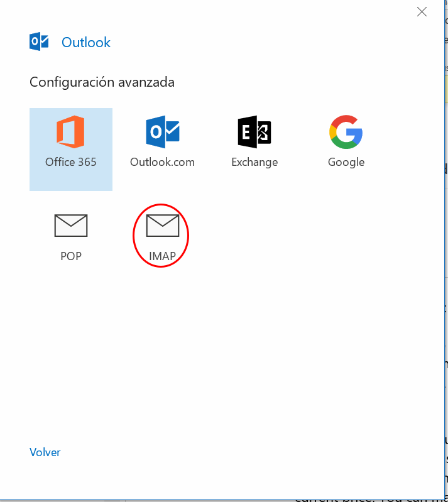This screenshot has height=502, width=448.
Task: Click the Outlook logo in header
Action: pyautogui.click(x=39, y=41)
